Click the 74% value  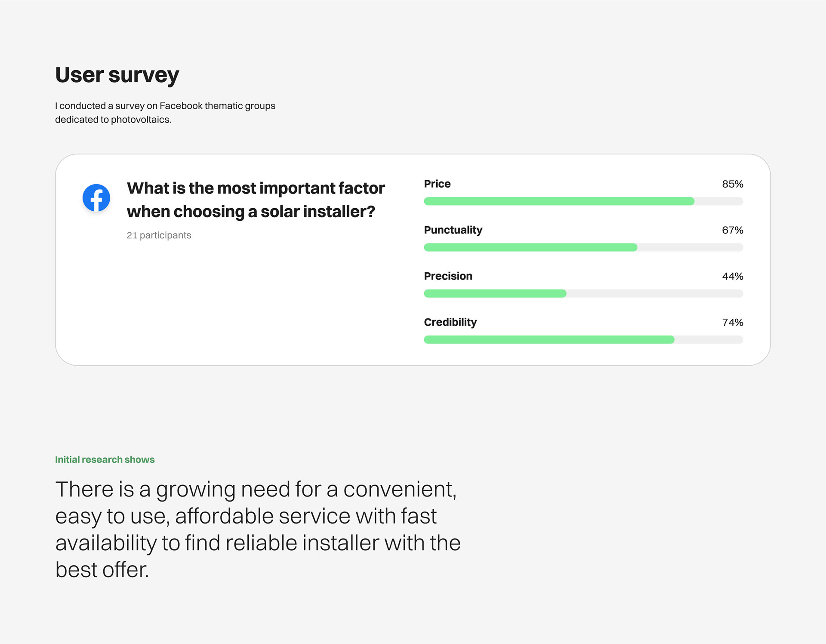click(x=732, y=322)
